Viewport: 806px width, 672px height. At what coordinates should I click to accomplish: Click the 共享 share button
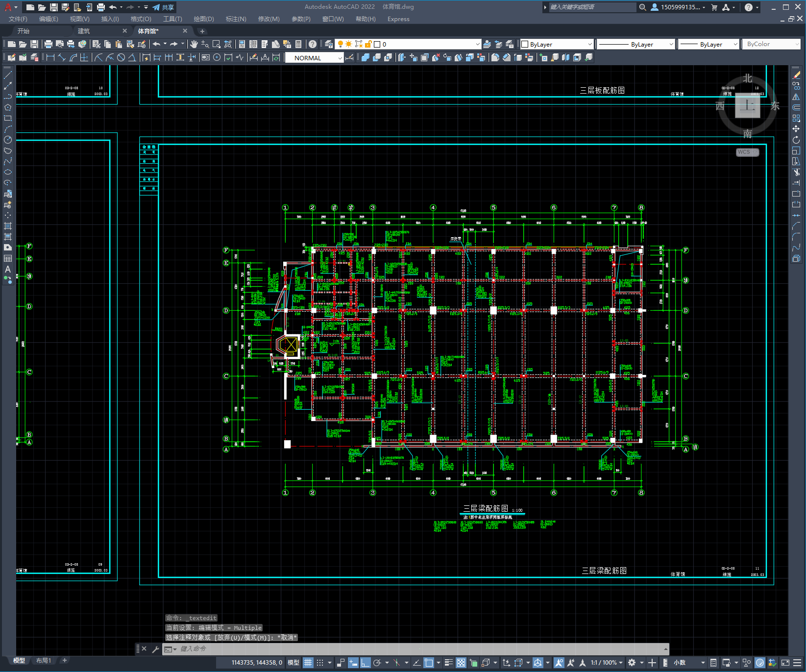click(164, 7)
